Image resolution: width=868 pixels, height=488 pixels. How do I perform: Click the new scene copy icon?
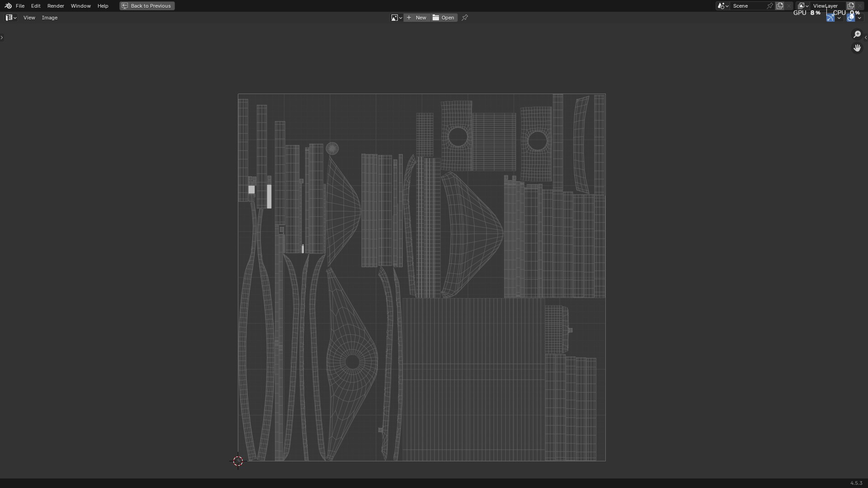click(780, 6)
